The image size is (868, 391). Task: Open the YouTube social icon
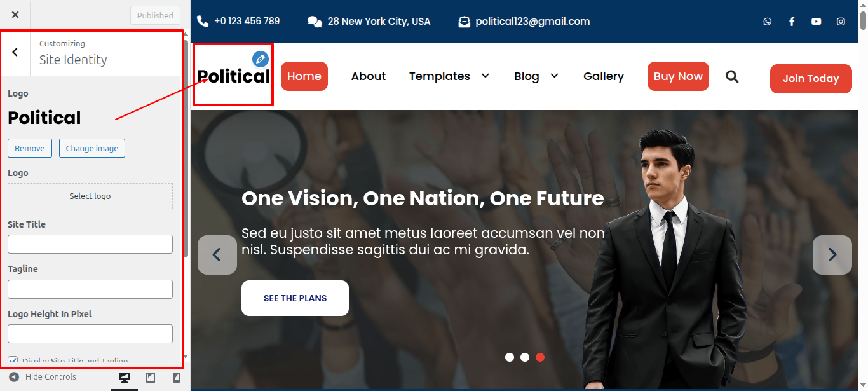coord(817,22)
